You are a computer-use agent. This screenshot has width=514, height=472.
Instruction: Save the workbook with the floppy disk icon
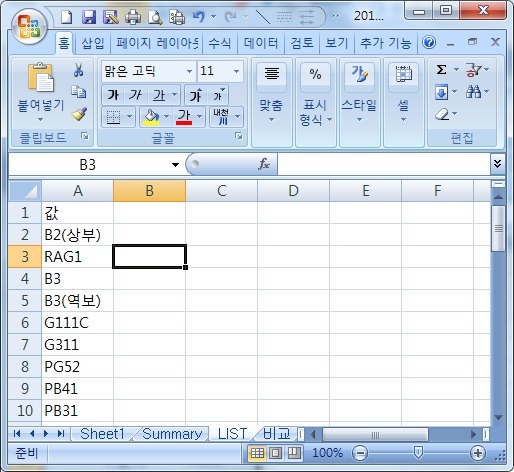coord(89,17)
